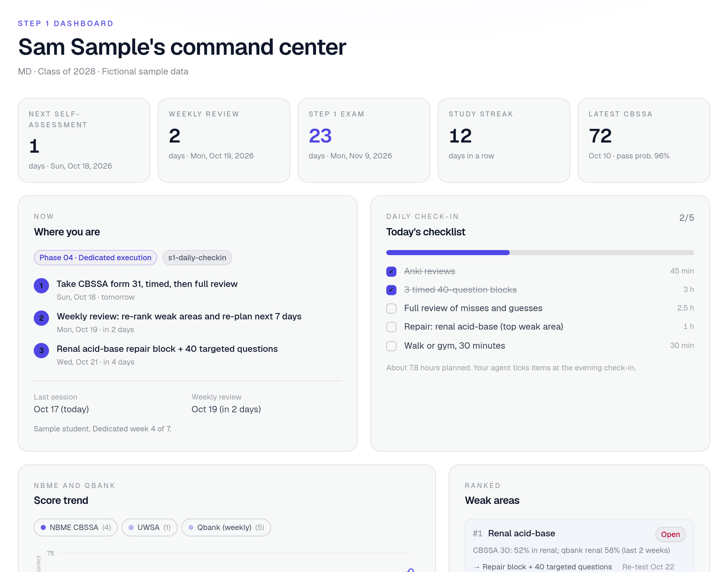Image resolution: width=728 pixels, height=572 pixels.
Task: Click Repair block + 40 targeted questions line
Action: pos(543,567)
